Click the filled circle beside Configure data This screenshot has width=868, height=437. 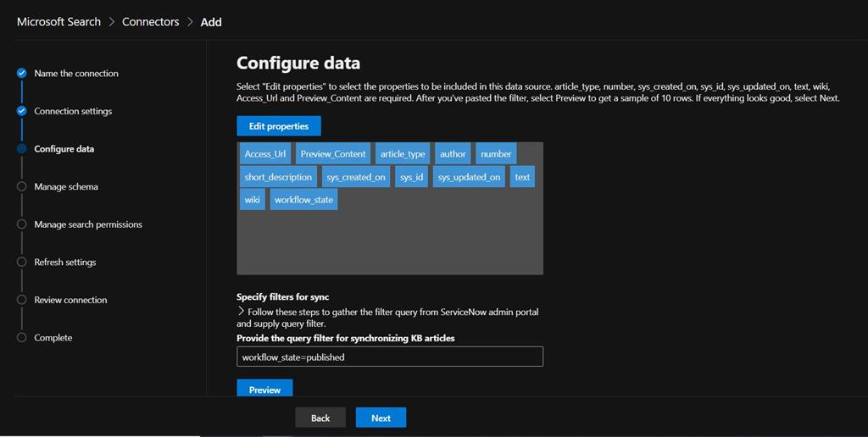(x=21, y=148)
